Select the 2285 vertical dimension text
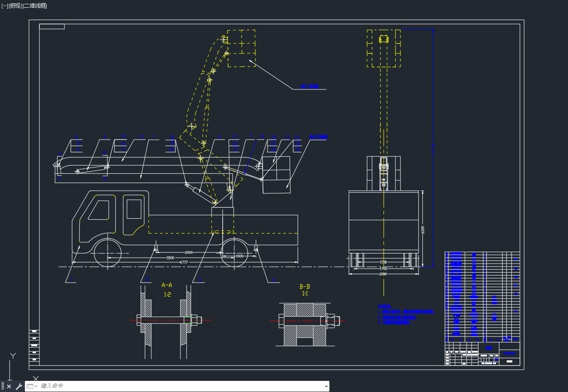 (x=423, y=229)
